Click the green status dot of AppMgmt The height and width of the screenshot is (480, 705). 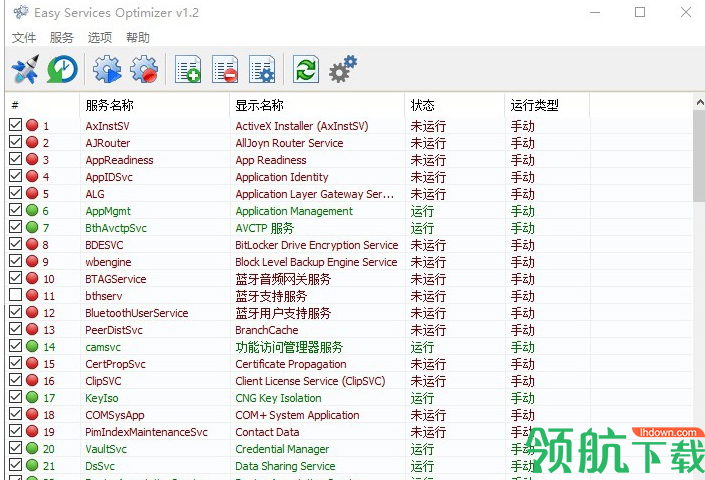point(32,210)
